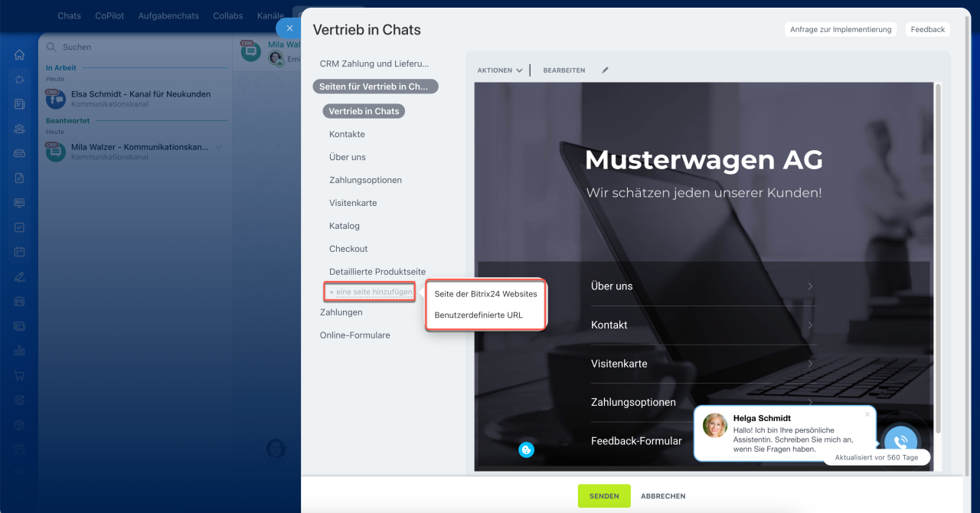Open the employees group icon in sidebar
The width and height of the screenshot is (980, 513).
pyautogui.click(x=19, y=129)
